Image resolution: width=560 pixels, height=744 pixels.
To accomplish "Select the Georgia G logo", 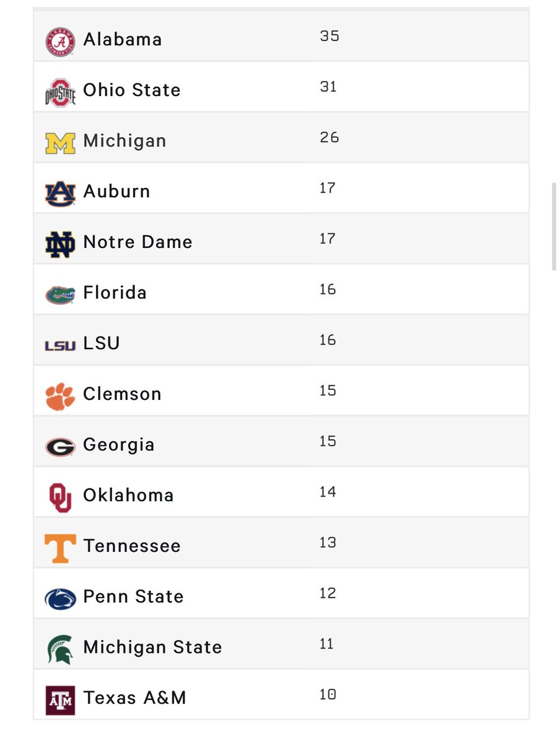I will tap(60, 447).
